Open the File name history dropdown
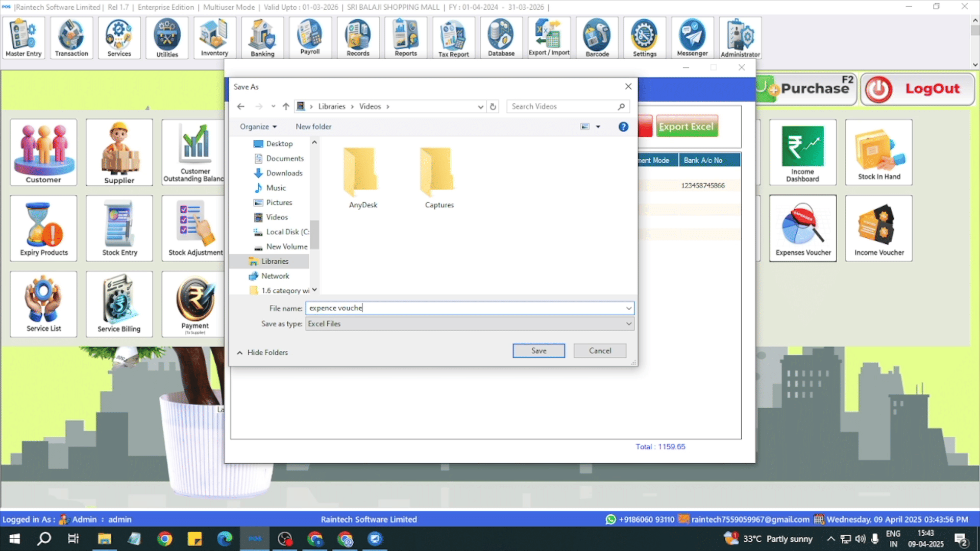This screenshot has height=551, width=980. 628,308
